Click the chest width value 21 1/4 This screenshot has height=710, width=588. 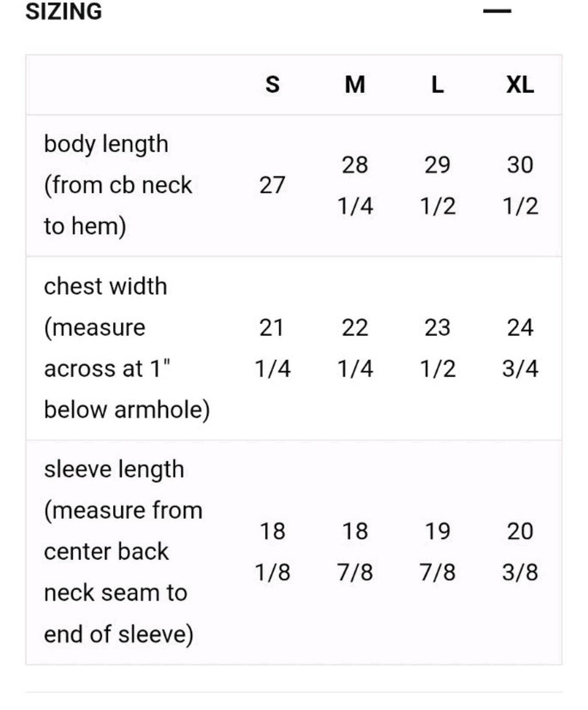[272, 348]
